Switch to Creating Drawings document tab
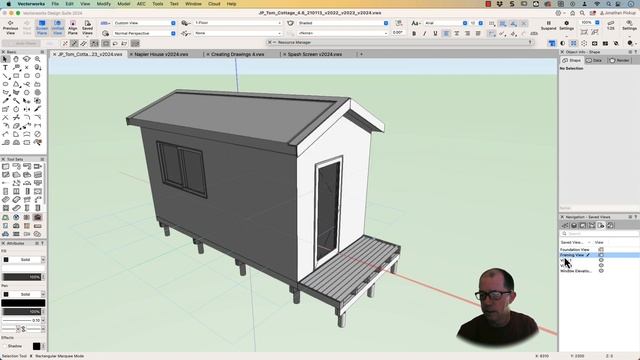Screen dimensions: 640x360 point(237,54)
